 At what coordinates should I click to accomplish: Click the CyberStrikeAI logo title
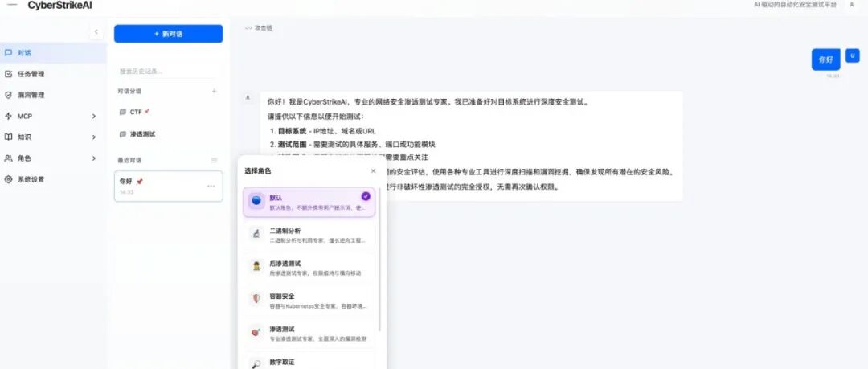59,6
